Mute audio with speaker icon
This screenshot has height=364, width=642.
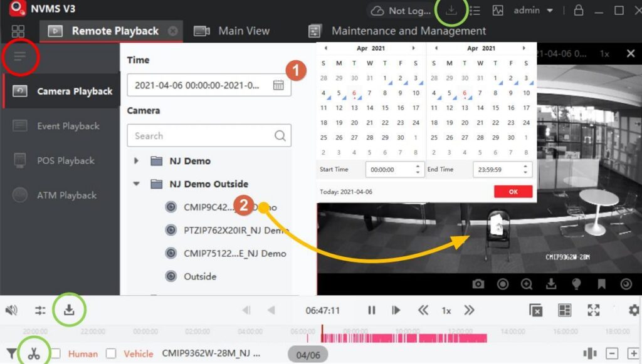click(x=11, y=310)
